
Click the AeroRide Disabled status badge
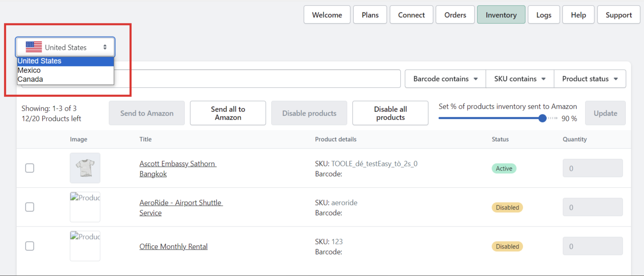[x=507, y=208]
